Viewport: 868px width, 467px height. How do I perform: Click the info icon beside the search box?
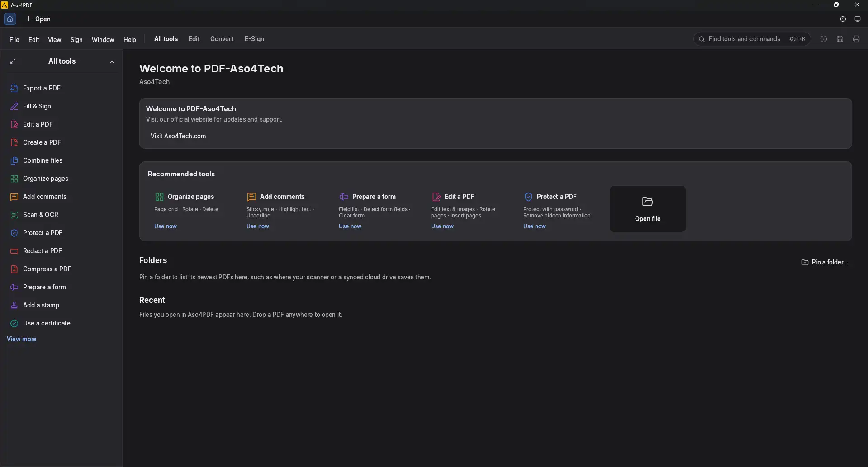click(824, 39)
